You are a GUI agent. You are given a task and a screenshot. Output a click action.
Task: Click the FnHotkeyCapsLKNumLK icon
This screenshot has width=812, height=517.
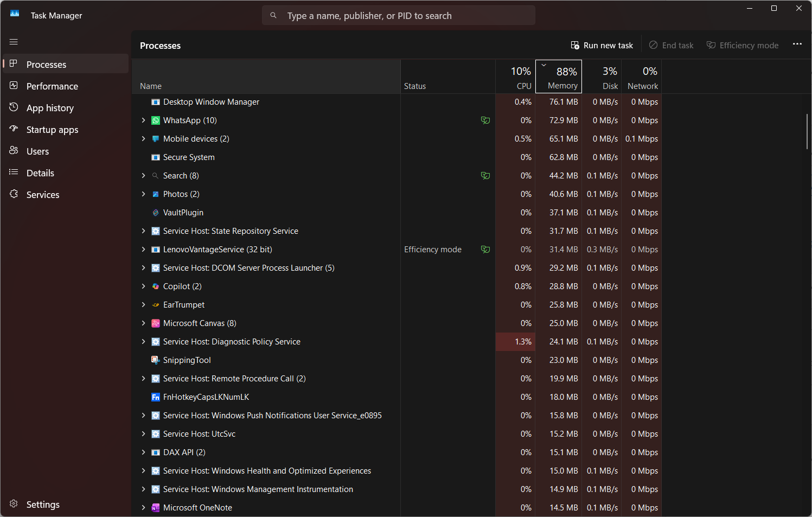(156, 397)
